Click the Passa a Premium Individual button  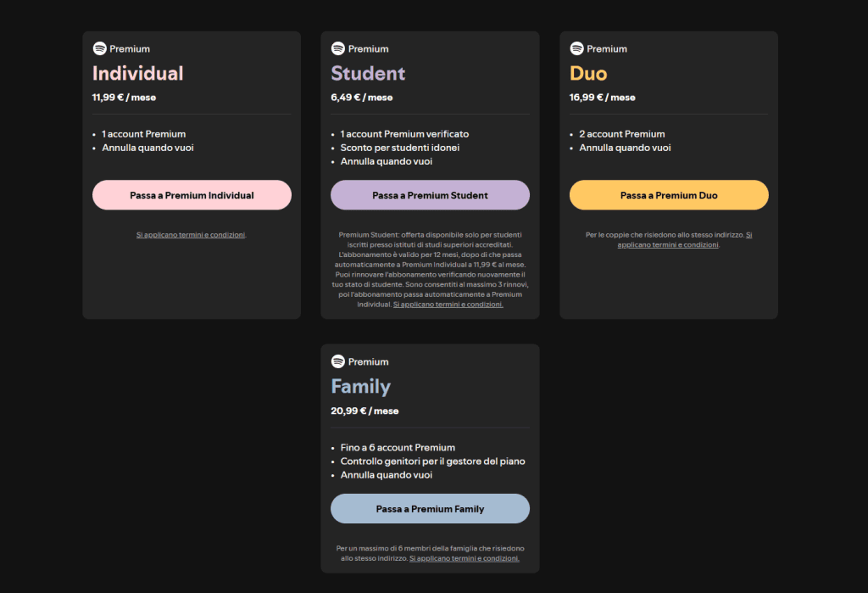tap(192, 194)
